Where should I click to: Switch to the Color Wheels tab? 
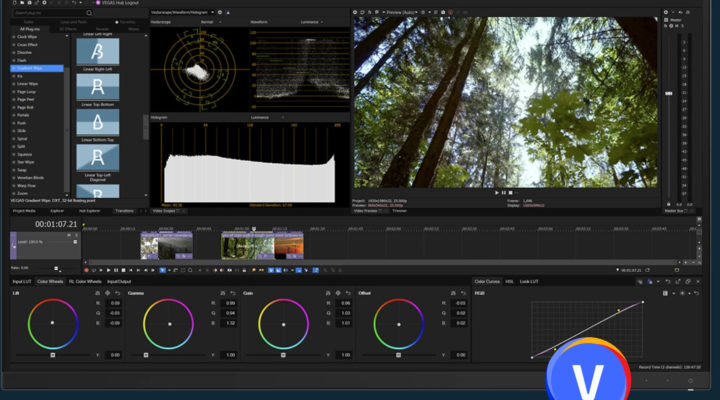coord(50,282)
